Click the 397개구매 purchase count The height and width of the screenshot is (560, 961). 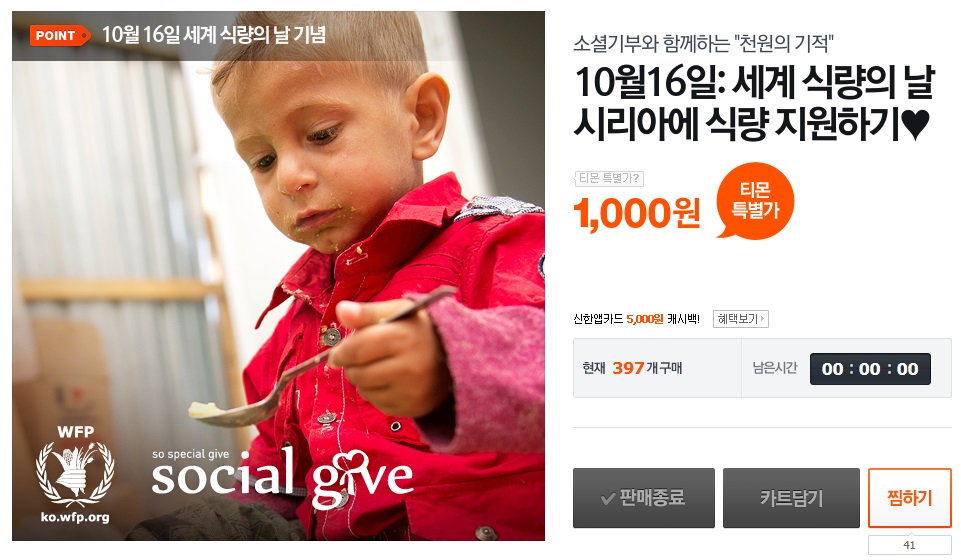point(647,368)
